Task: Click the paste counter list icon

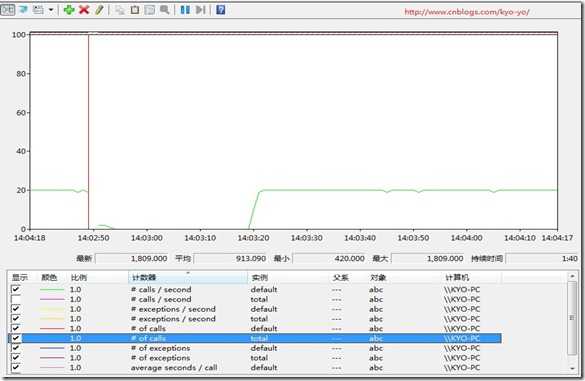Action: coord(135,10)
